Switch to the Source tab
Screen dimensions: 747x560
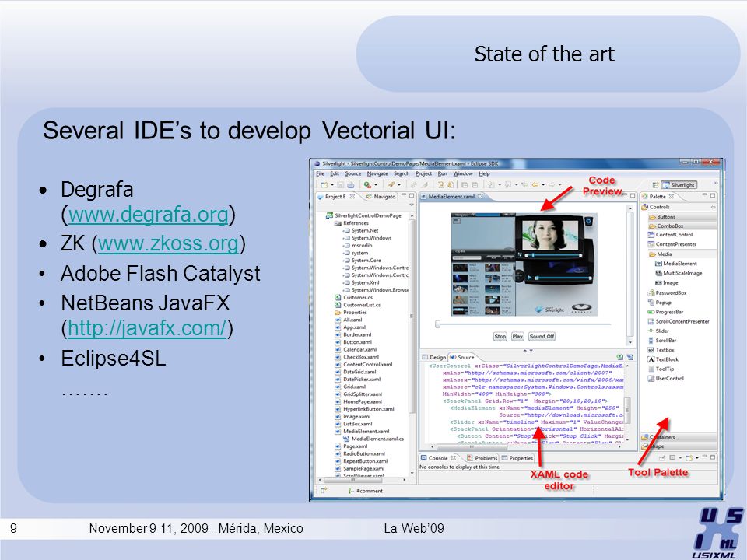[x=462, y=357]
